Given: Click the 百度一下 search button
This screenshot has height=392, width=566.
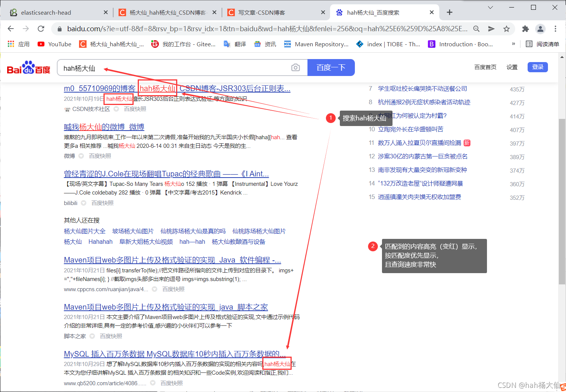Looking at the screenshot, I should coord(331,67).
